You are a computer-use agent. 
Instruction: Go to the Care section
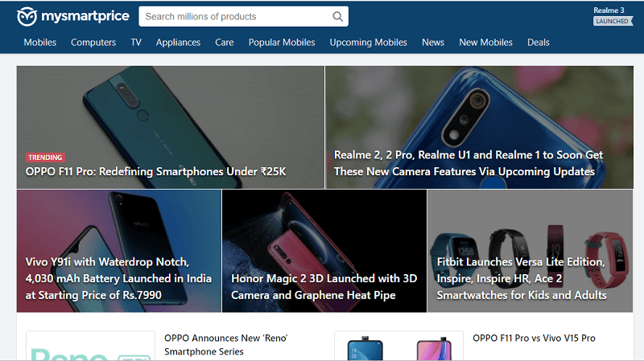click(225, 43)
